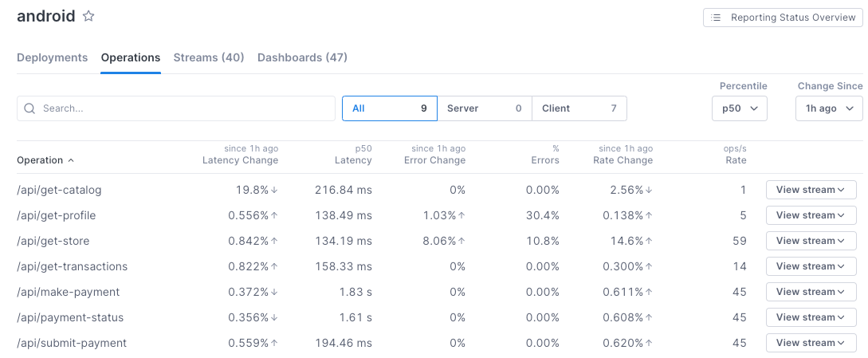
Task: Open the /api/get-profile operation
Action: [57, 215]
